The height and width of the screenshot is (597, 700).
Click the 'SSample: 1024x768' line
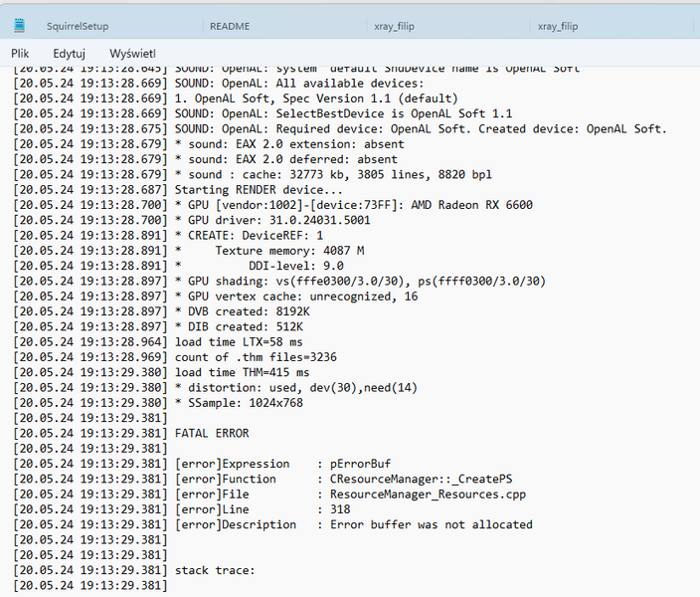pyautogui.click(x=245, y=403)
